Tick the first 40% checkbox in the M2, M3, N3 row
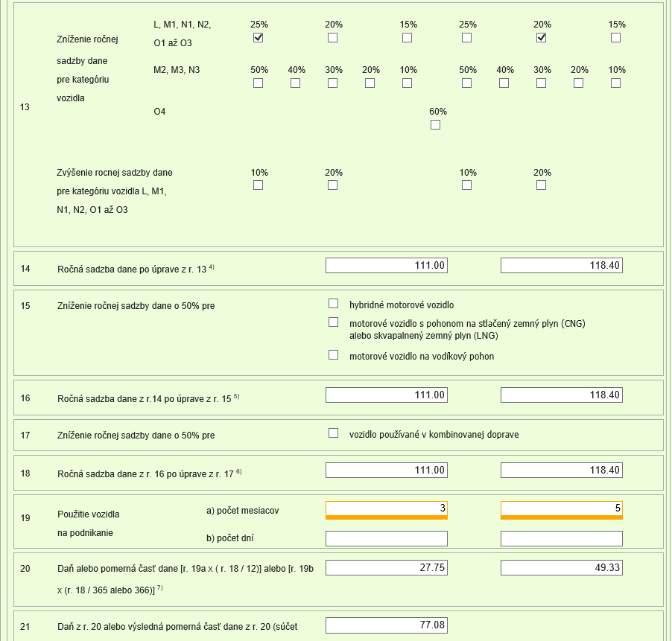Screen dimensions: 672x641 295,83
